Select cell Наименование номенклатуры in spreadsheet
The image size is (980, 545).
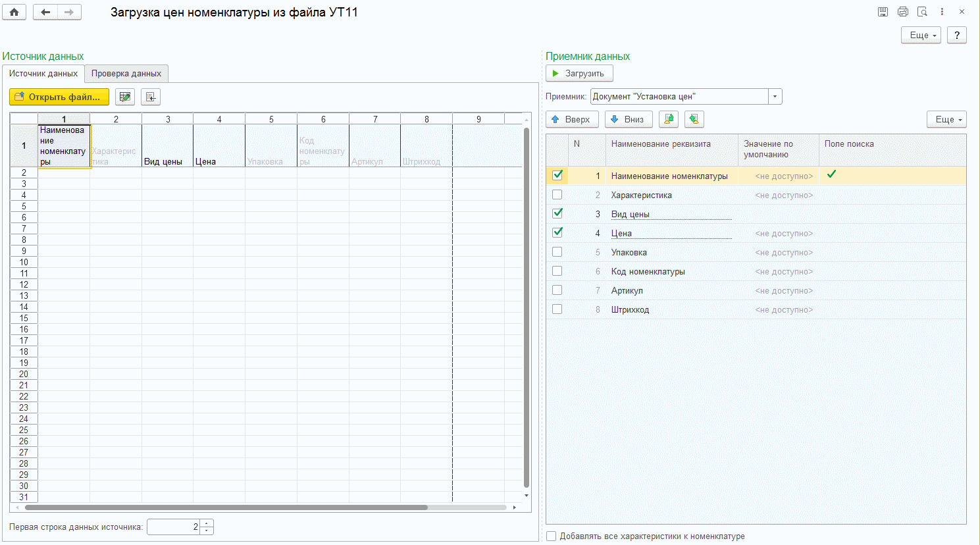(x=64, y=145)
